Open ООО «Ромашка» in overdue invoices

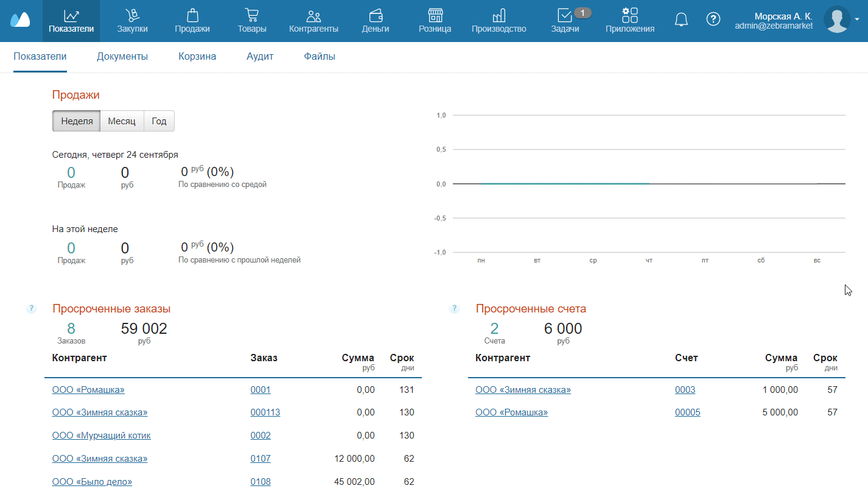[x=511, y=412]
